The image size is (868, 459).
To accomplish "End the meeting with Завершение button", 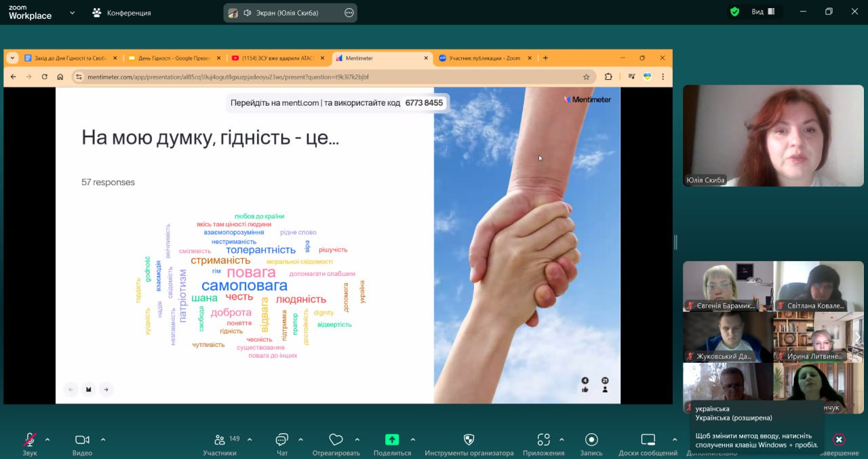I will click(x=839, y=443).
